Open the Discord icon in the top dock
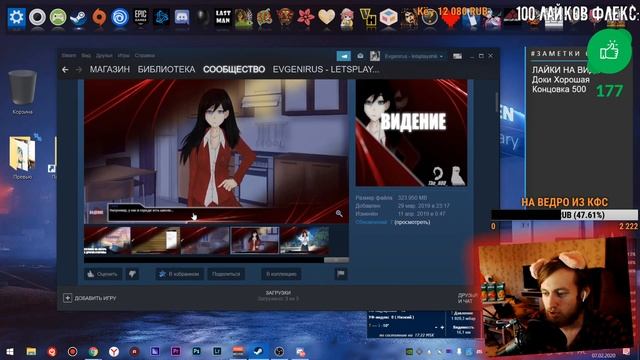This screenshot has height=360, width=640. [182, 18]
